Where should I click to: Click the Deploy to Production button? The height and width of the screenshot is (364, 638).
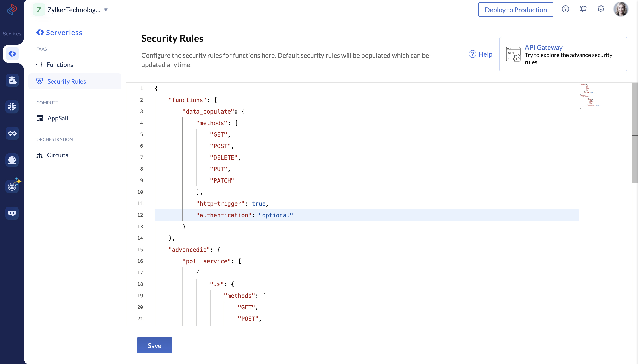(515, 9)
